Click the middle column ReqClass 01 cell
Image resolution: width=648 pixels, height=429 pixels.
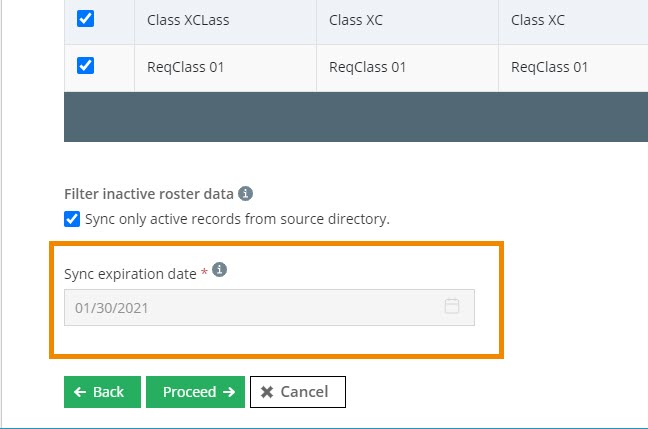tap(367, 67)
